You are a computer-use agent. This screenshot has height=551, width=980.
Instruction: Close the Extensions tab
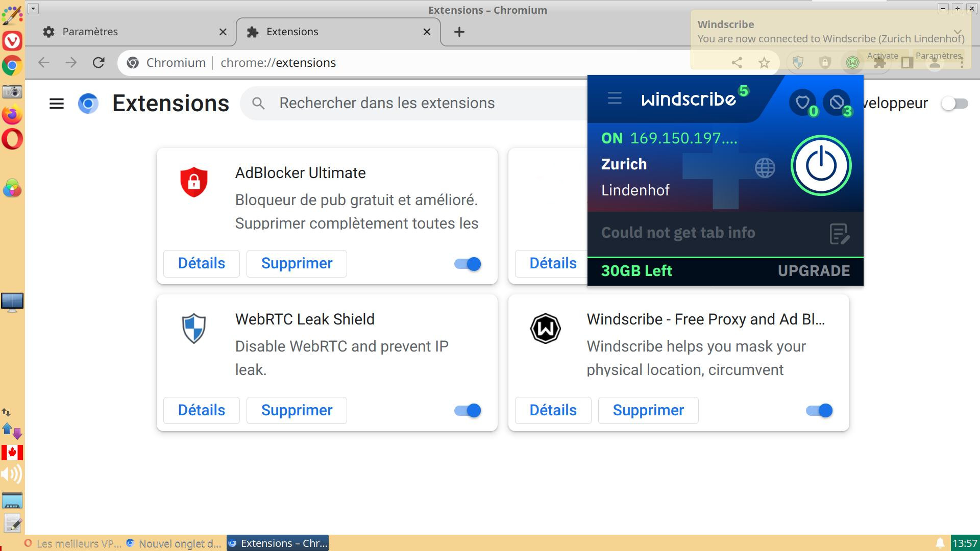coord(427,32)
